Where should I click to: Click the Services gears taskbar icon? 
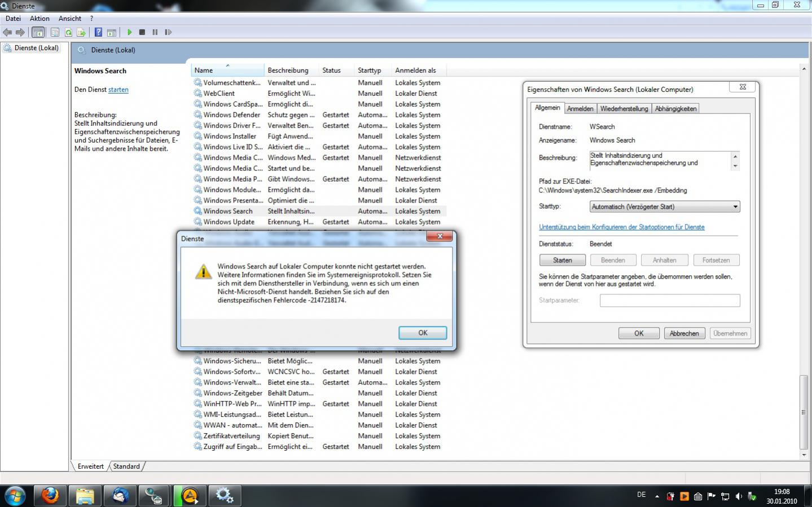[225, 496]
